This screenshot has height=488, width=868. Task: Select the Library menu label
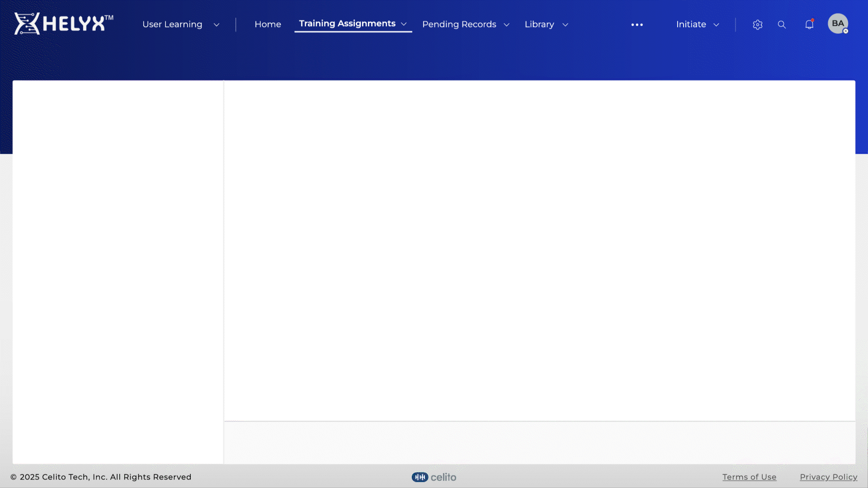pos(539,24)
